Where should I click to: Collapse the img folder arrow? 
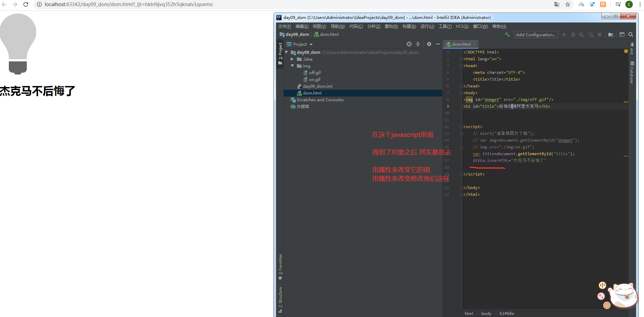tap(292, 66)
